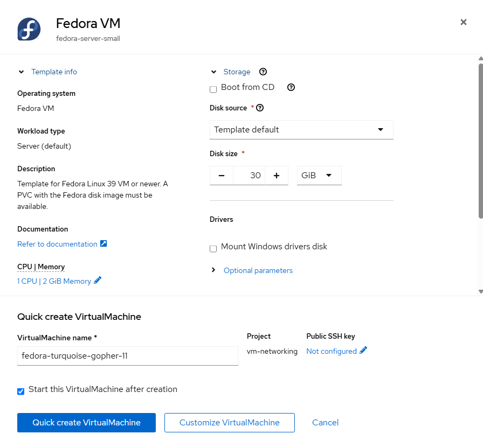Click the Server (default) workload text
This screenshot has height=448, width=483.
44,146
